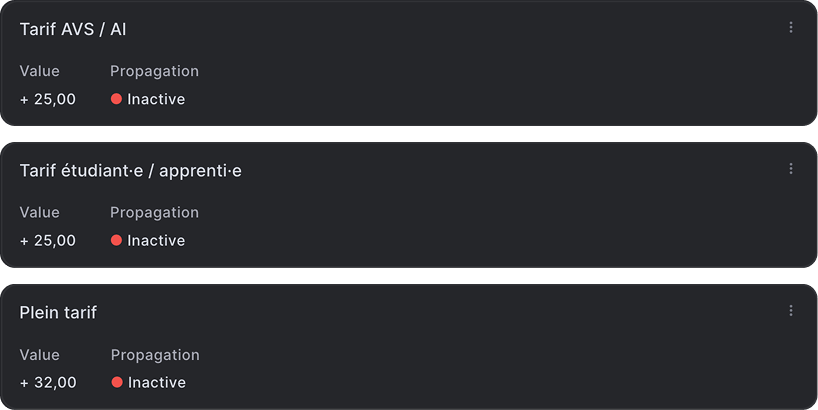818x410 pixels.
Task: Select the Plein tarif card title
Action: tap(58, 313)
